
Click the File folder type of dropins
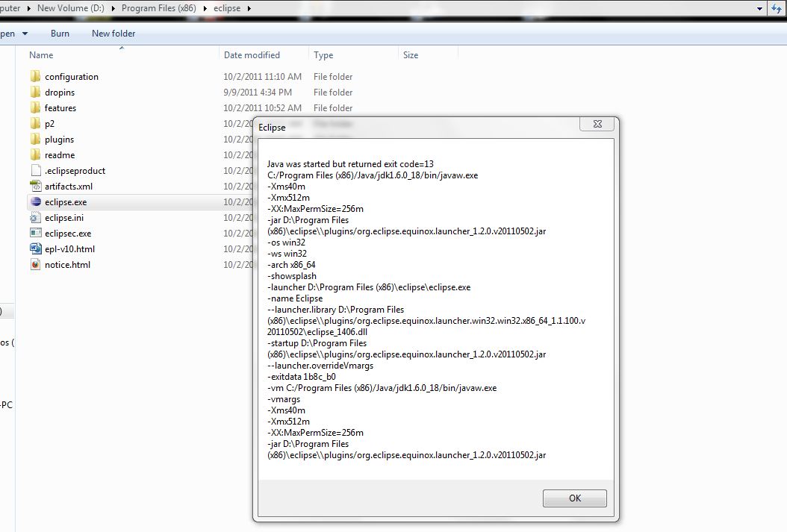click(x=333, y=93)
